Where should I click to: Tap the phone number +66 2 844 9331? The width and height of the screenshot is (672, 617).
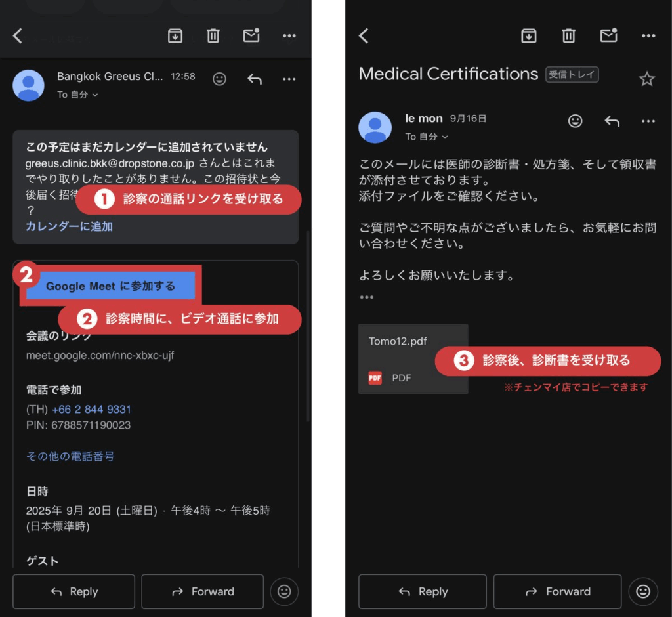pos(91,409)
